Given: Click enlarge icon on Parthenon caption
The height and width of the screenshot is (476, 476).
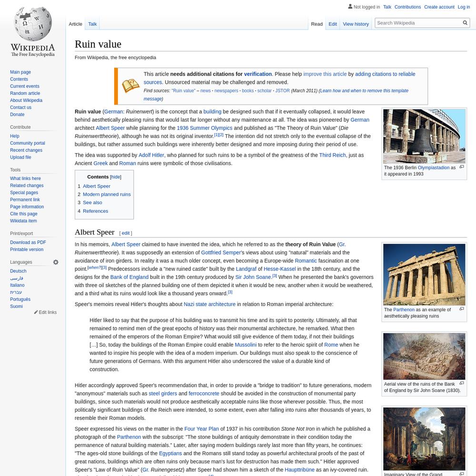Looking at the screenshot, I should click(461, 309).
